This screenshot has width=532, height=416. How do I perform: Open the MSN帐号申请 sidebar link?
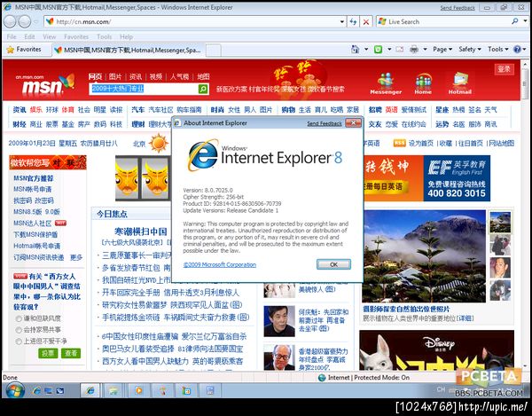coord(33,189)
